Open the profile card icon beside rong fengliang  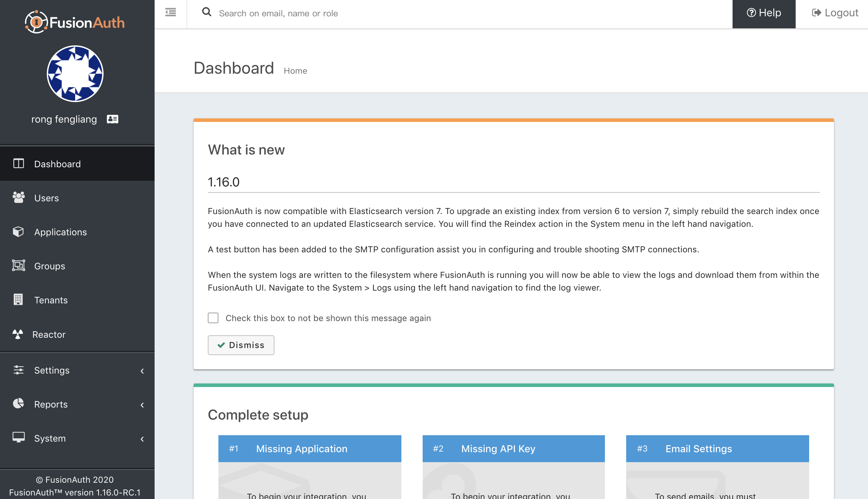(x=113, y=119)
